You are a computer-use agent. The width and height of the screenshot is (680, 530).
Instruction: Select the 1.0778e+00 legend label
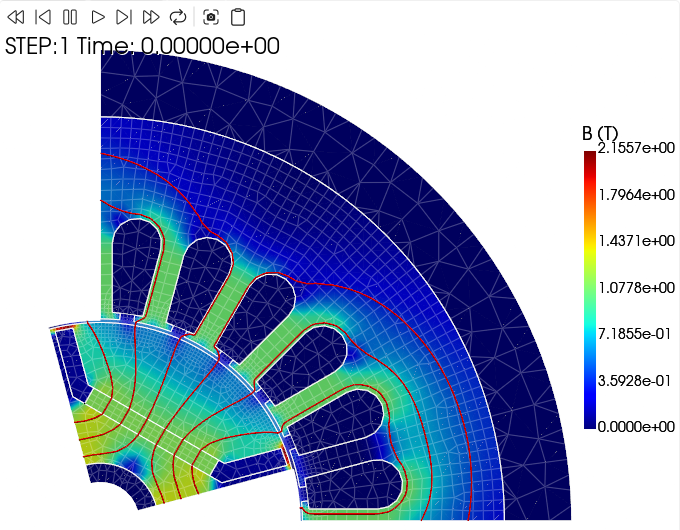[636, 288]
